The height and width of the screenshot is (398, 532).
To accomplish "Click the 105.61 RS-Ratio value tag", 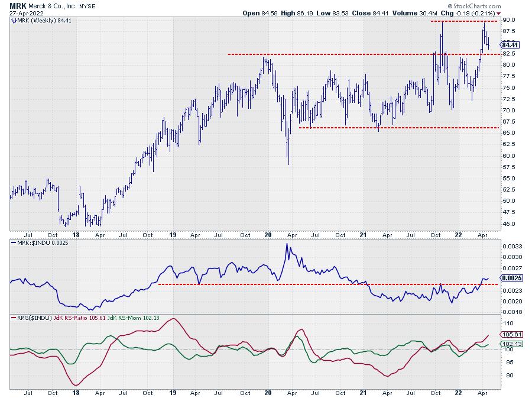I will click(510, 334).
